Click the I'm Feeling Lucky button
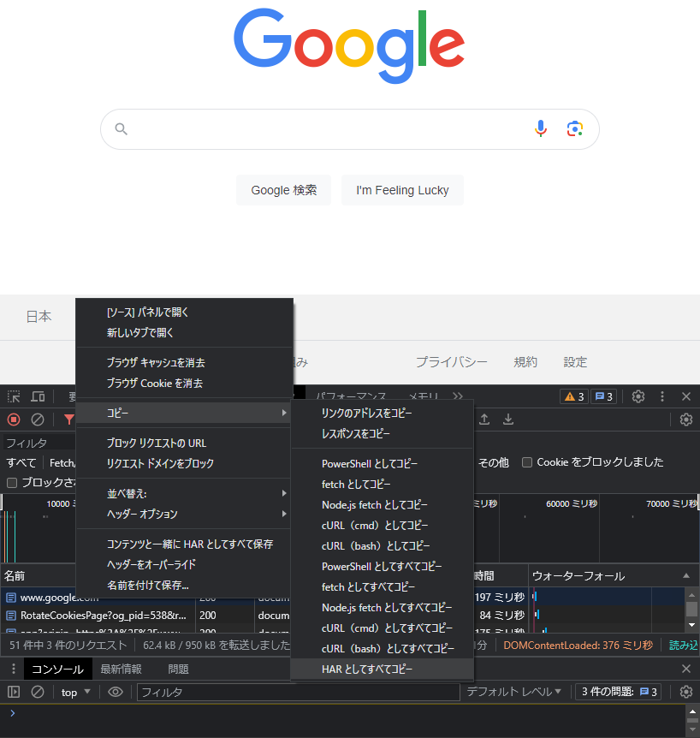This screenshot has height=738, width=700. [402, 190]
